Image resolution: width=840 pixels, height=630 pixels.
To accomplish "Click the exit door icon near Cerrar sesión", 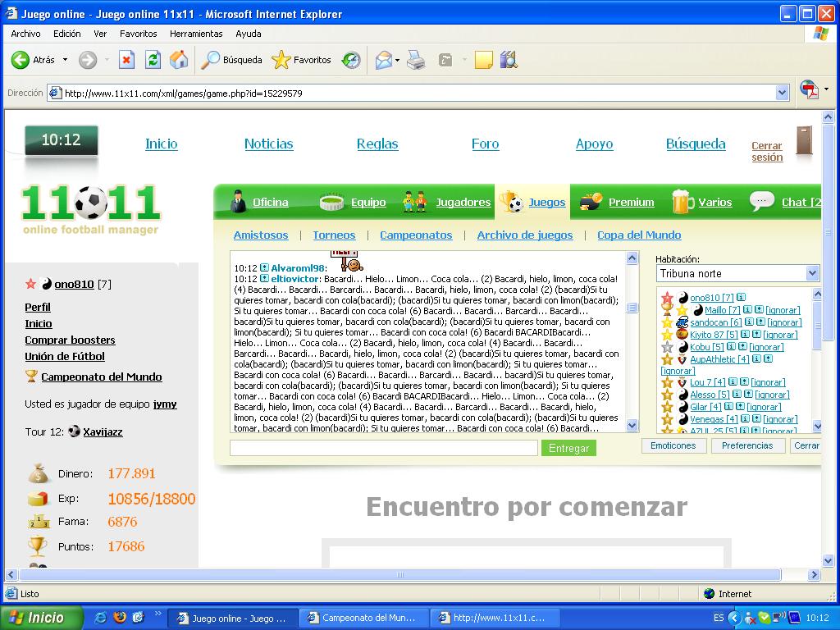I will [x=804, y=141].
